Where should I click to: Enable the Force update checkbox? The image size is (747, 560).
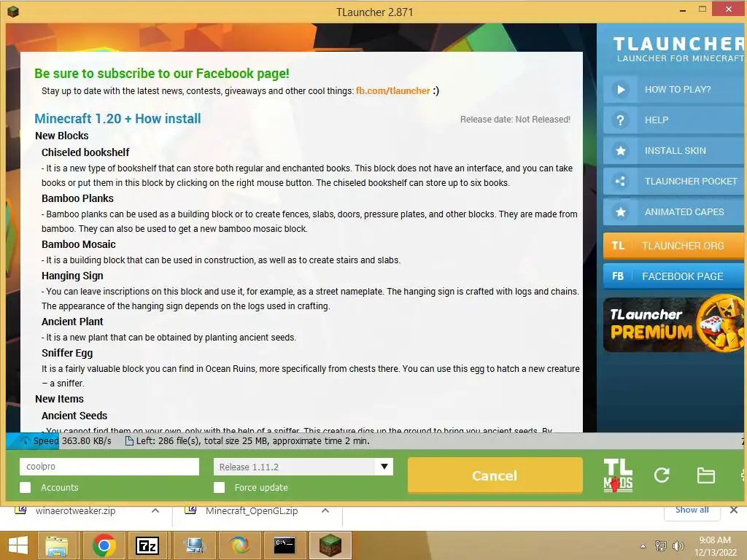tap(219, 487)
